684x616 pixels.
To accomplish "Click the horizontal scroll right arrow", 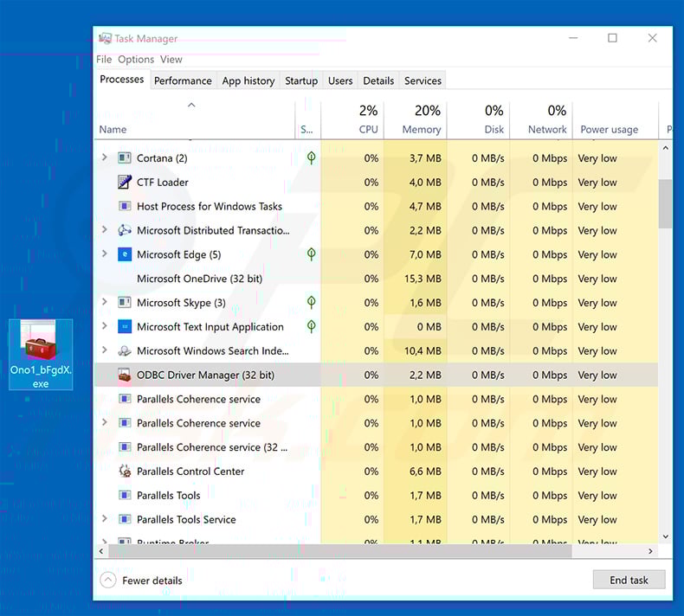I will coord(650,551).
